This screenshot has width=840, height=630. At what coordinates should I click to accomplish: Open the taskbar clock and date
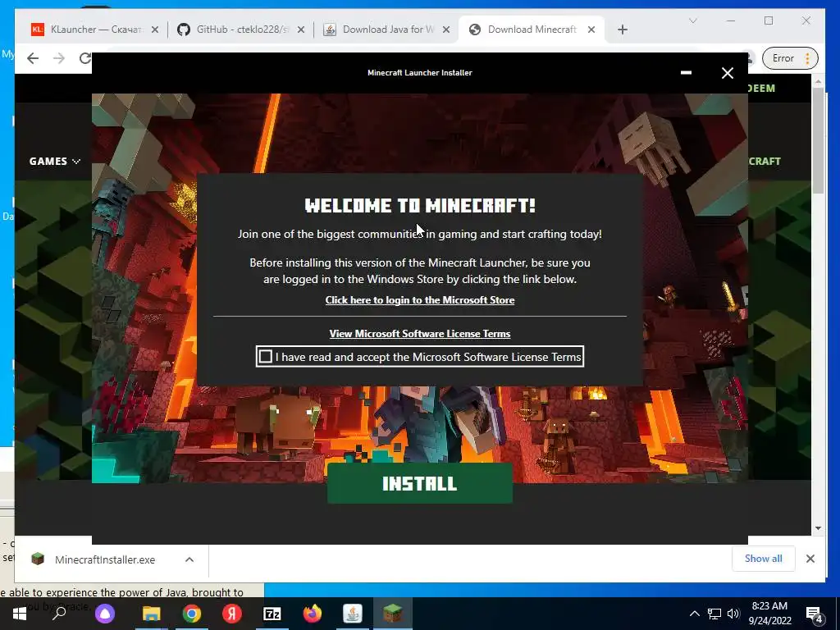769,614
